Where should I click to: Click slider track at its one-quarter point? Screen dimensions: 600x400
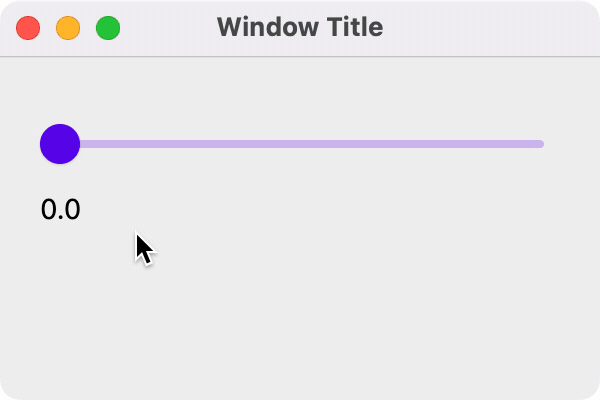point(180,144)
